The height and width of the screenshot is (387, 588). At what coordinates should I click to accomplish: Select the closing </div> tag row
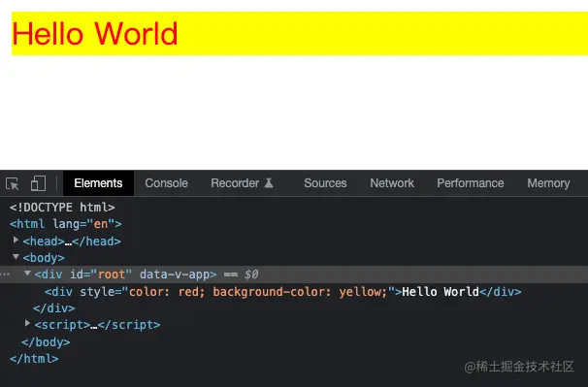tap(54, 308)
